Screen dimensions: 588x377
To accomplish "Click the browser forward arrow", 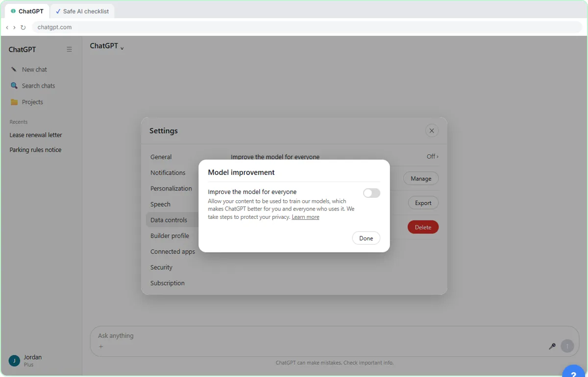I will tap(14, 27).
